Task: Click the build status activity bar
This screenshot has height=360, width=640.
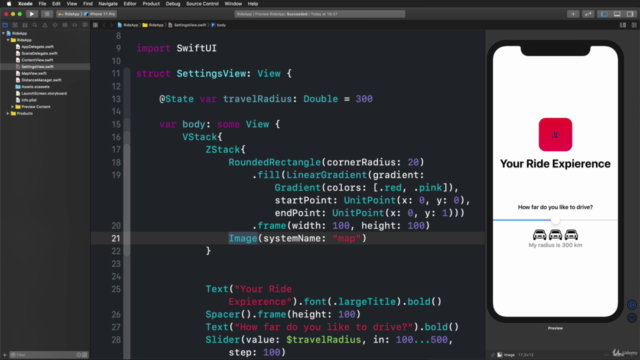Action: (x=320, y=14)
